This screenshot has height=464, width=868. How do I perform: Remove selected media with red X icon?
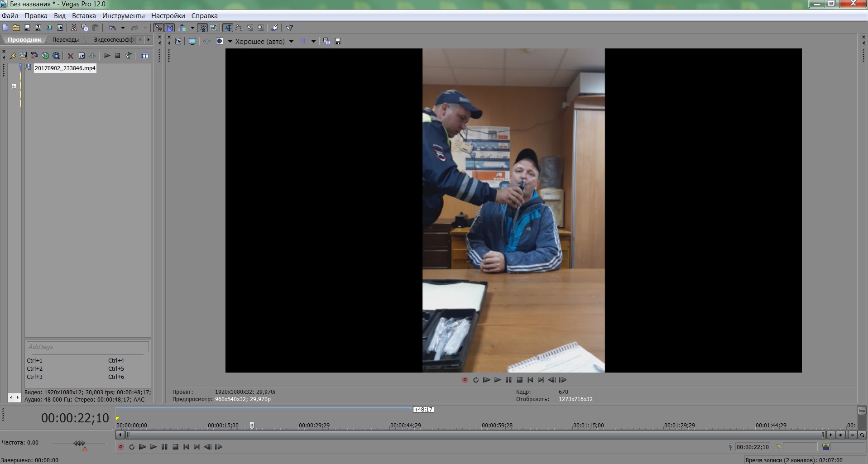tap(70, 56)
